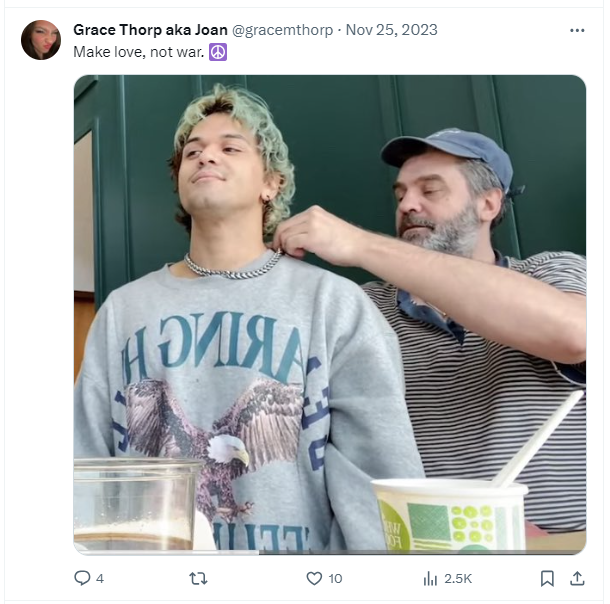The height and width of the screenshot is (604, 610).
Task: Click the like count 10
Action: (x=335, y=579)
